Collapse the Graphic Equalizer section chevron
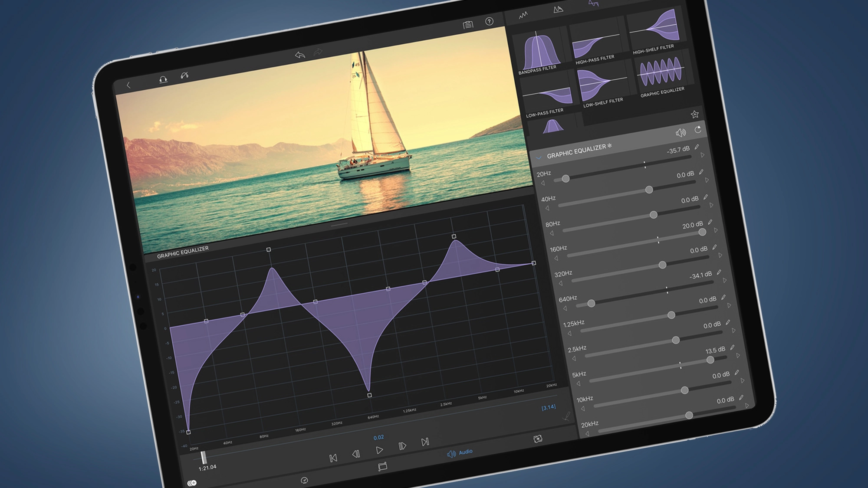 [x=539, y=157]
